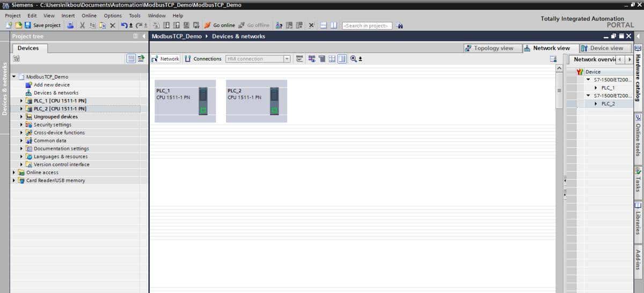
Task: Click the Devices tab in Project tree
Action: click(28, 48)
